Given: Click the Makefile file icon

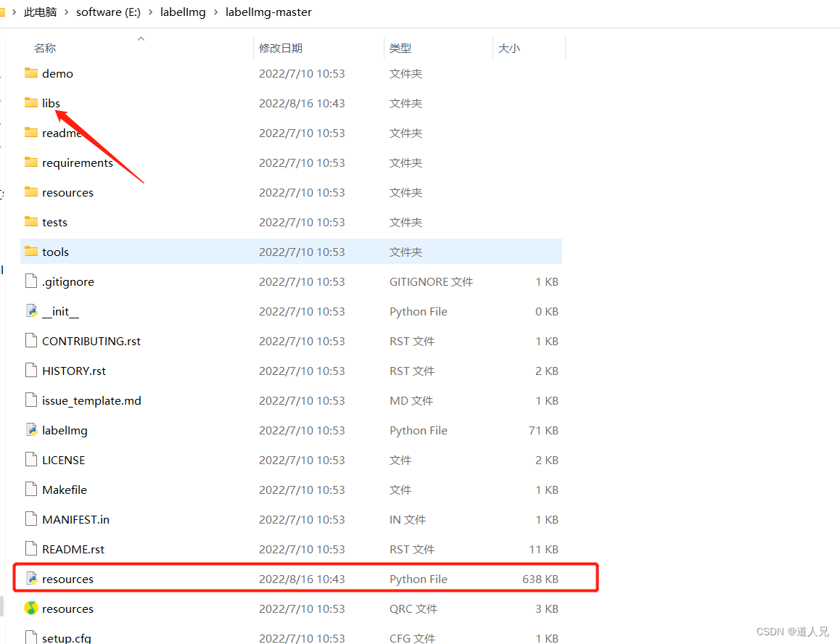Looking at the screenshot, I should coord(31,489).
